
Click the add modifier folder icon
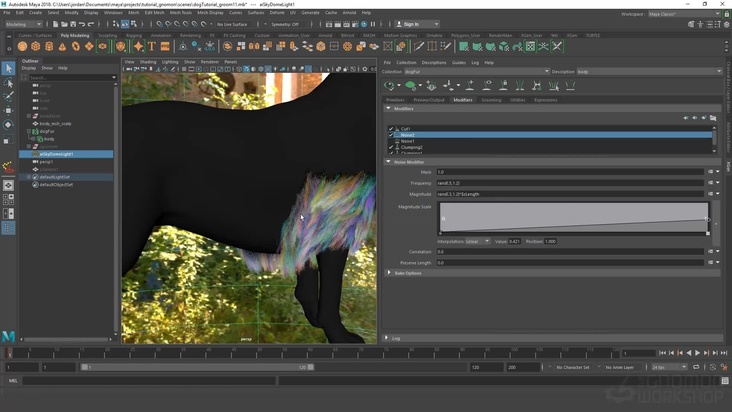click(713, 118)
